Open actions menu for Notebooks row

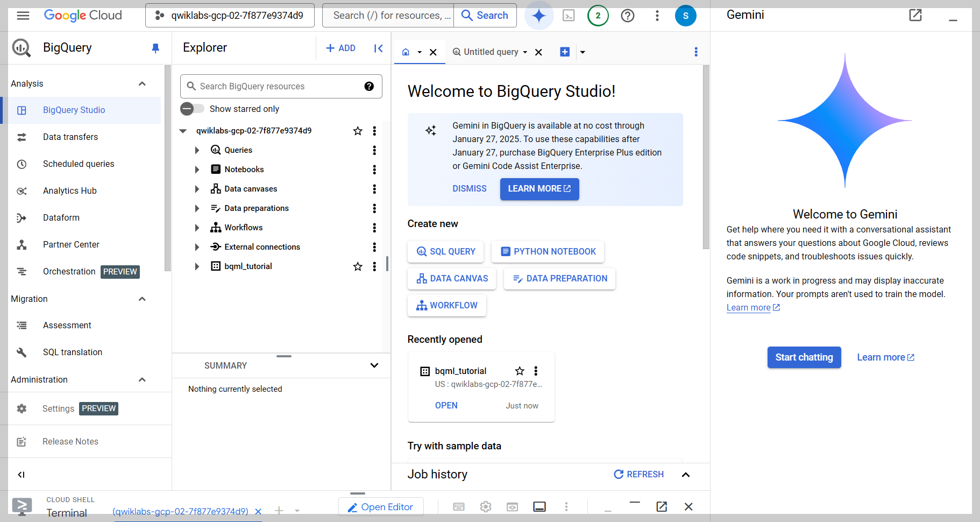click(x=374, y=170)
